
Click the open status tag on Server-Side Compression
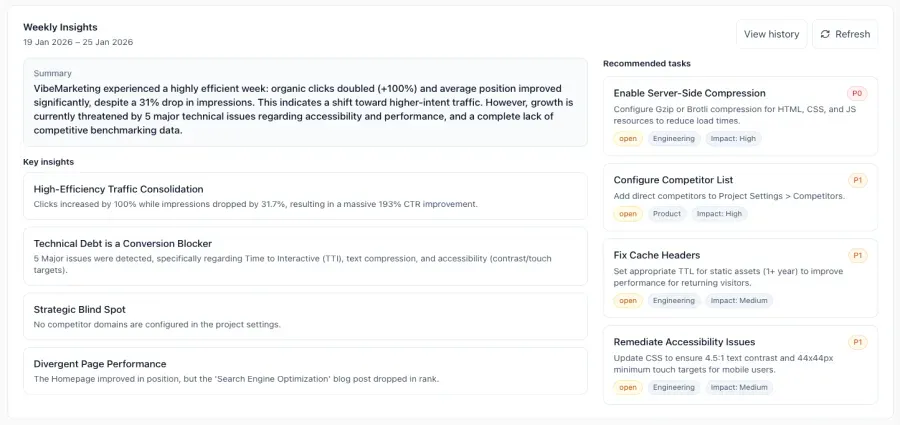(x=628, y=139)
